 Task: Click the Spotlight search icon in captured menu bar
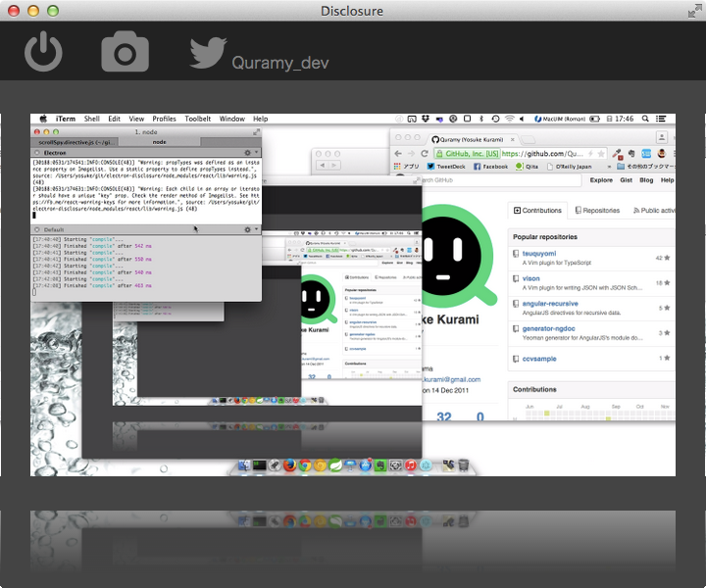645,119
